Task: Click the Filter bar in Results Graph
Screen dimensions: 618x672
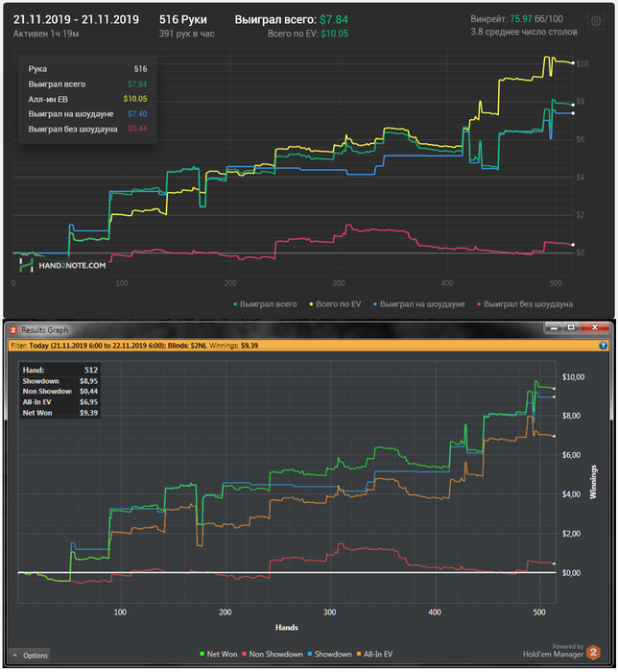Action: [x=308, y=346]
